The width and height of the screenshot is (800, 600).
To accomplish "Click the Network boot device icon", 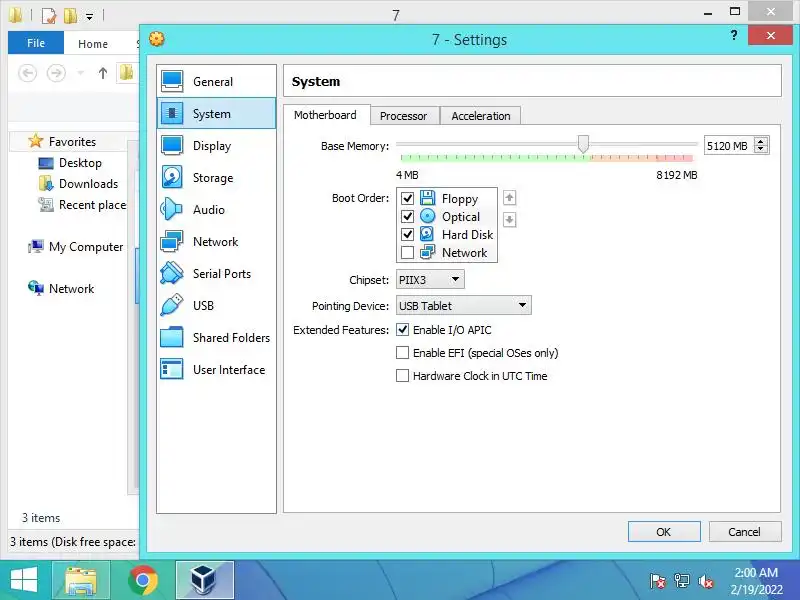I will pyautogui.click(x=428, y=252).
